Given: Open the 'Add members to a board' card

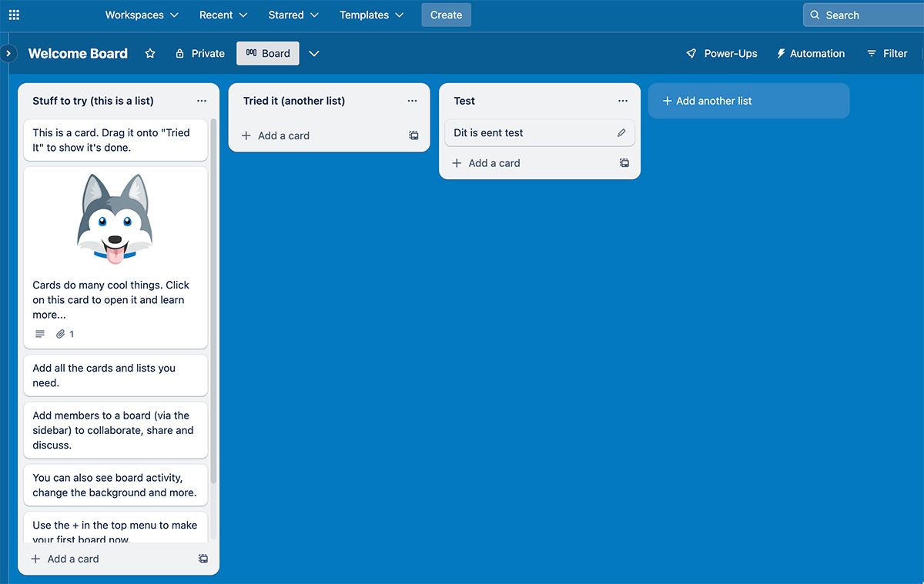Looking at the screenshot, I should tap(115, 430).
